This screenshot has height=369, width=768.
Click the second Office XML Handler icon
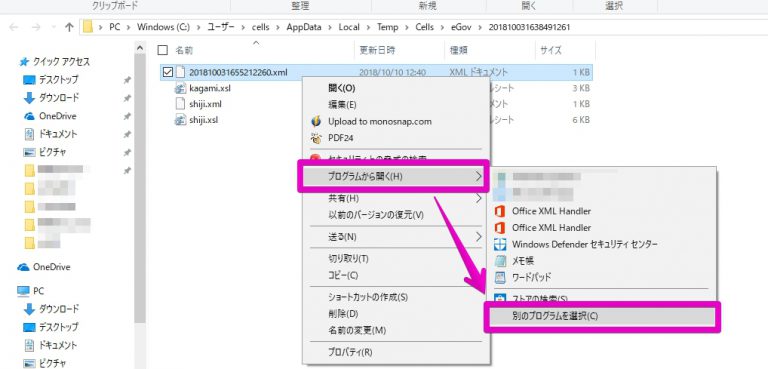500,228
